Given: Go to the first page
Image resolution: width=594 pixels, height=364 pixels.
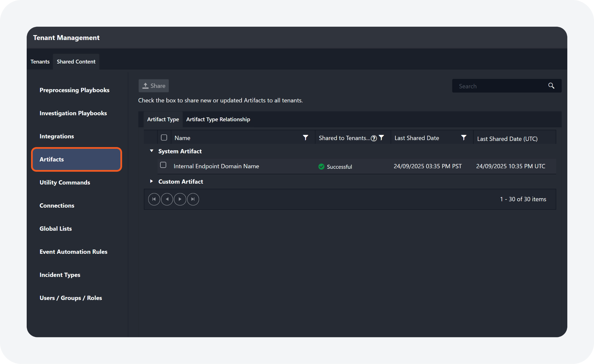Looking at the screenshot, I should point(154,199).
